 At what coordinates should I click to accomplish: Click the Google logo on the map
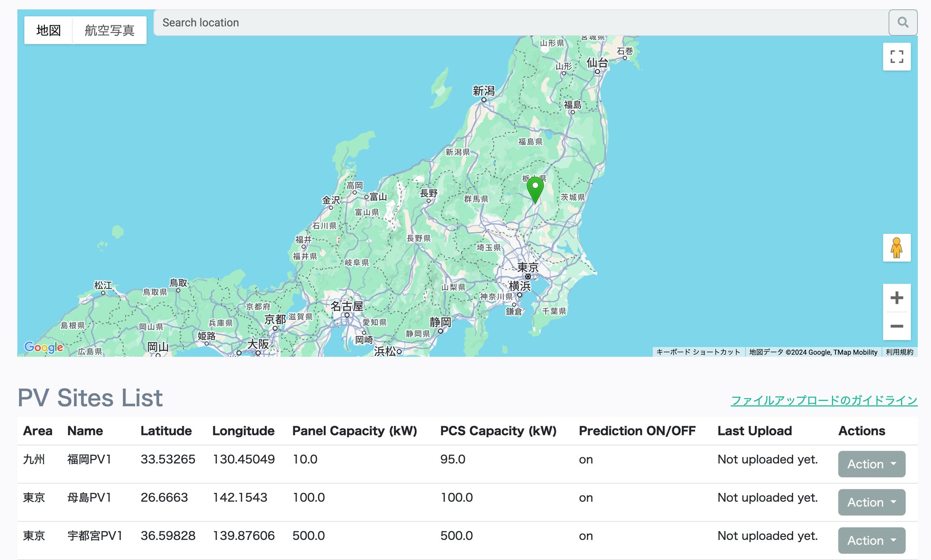pyautogui.click(x=43, y=347)
